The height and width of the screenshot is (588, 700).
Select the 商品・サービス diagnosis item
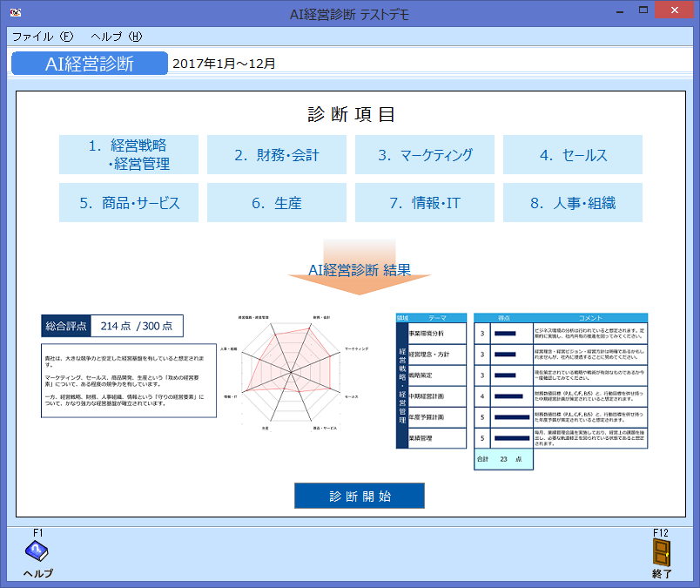click(x=127, y=202)
